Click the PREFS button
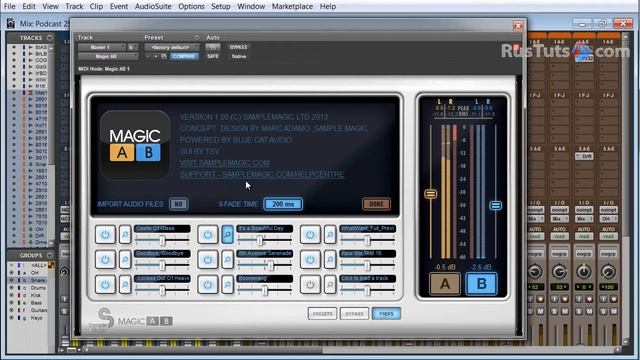The height and width of the screenshot is (360, 640). [x=386, y=314]
